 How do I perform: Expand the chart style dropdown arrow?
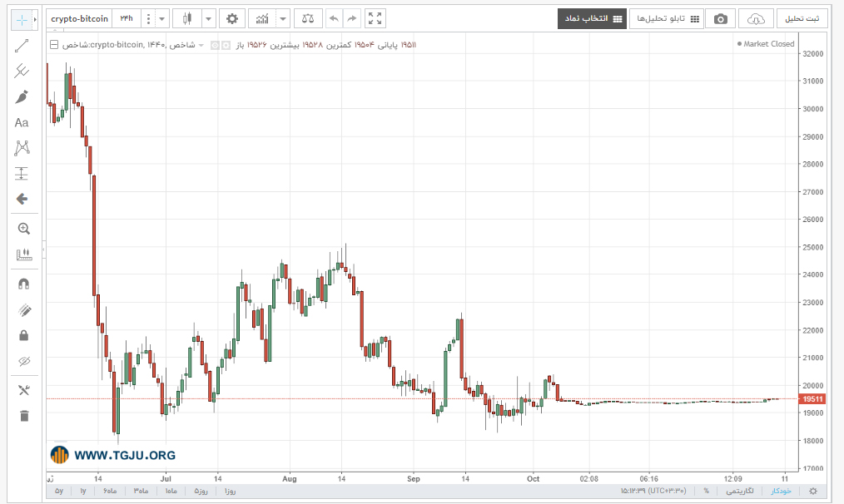[x=208, y=19]
